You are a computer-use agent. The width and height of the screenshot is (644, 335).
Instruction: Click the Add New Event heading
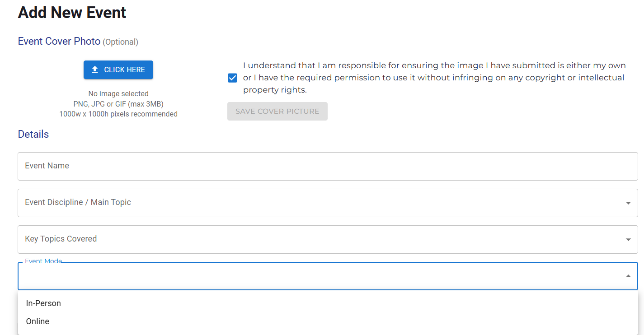point(72,13)
